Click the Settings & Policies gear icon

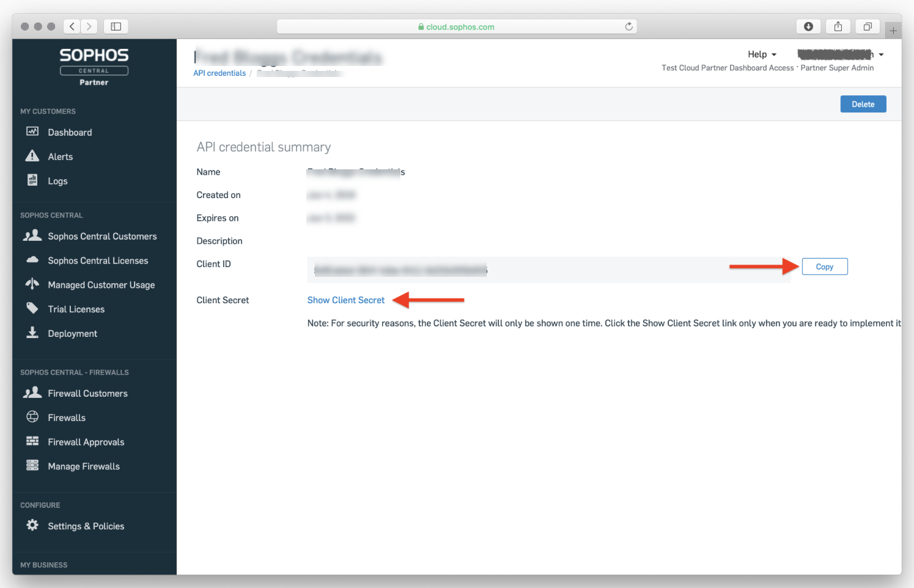click(32, 525)
